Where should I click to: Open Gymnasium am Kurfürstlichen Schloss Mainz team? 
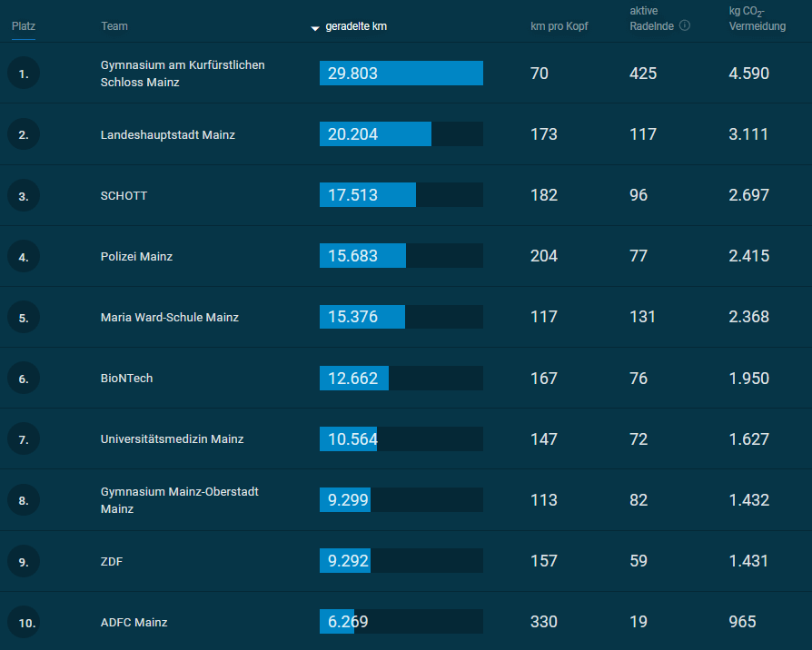pyautogui.click(x=183, y=74)
